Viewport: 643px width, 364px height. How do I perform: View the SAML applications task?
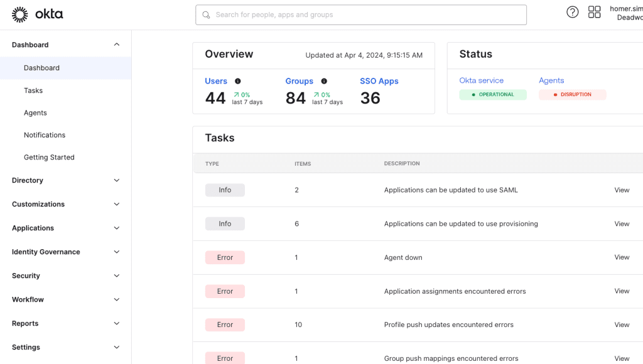622,190
